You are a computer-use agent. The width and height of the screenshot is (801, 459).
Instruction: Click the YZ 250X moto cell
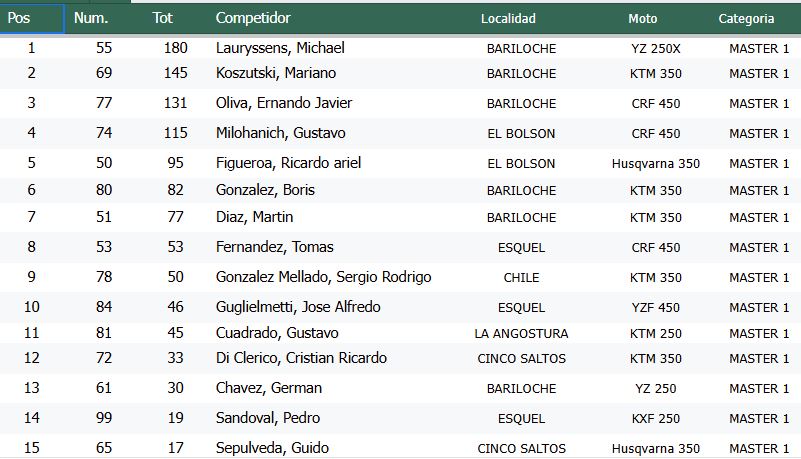pyautogui.click(x=656, y=48)
